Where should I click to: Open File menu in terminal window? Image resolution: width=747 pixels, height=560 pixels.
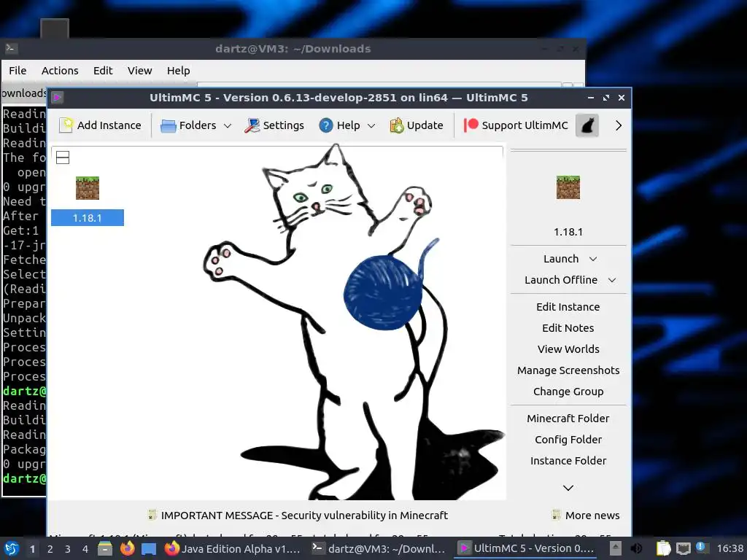tap(18, 71)
